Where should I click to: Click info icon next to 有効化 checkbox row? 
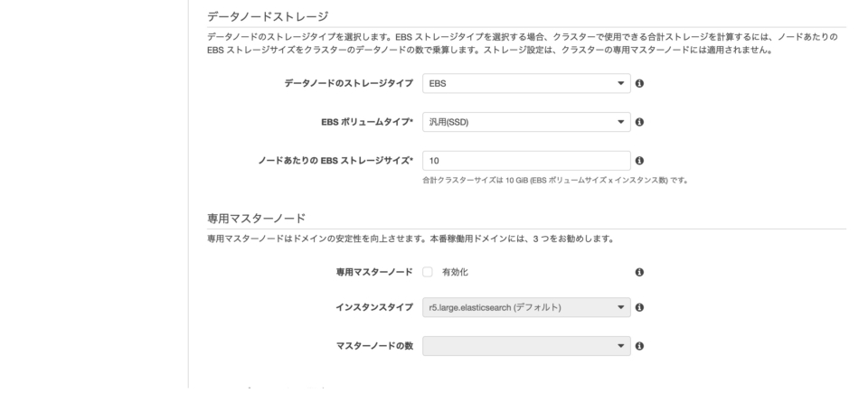[x=639, y=272]
